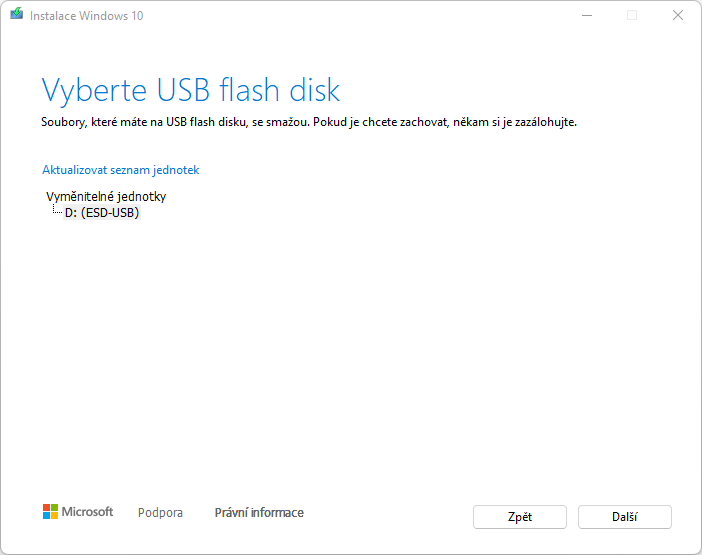Click the four-color Microsoft logo squares
This screenshot has width=702, height=555.
[x=50, y=512]
